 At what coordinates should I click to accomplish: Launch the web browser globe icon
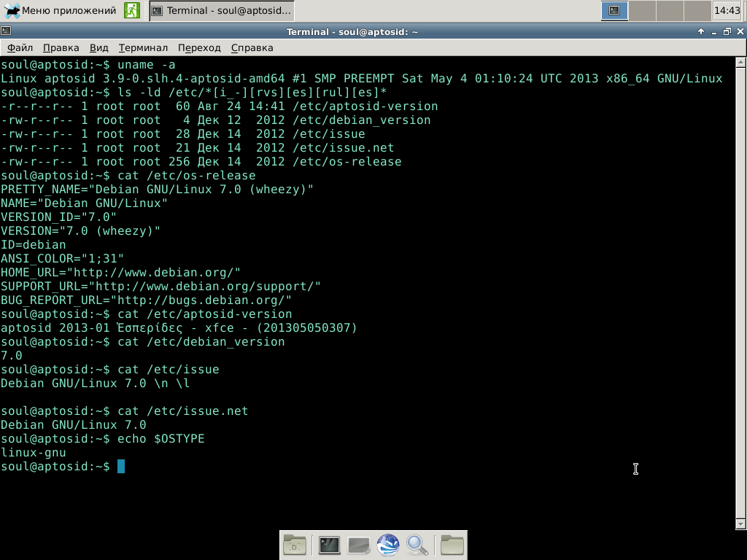click(x=388, y=545)
